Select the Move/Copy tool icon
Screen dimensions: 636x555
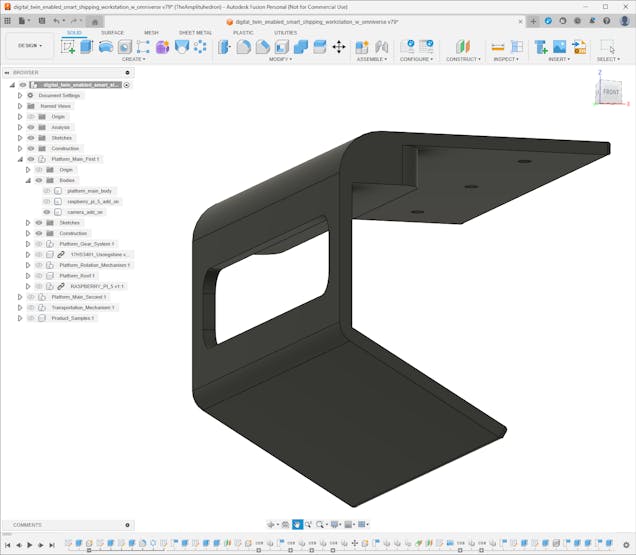point(338,47)
